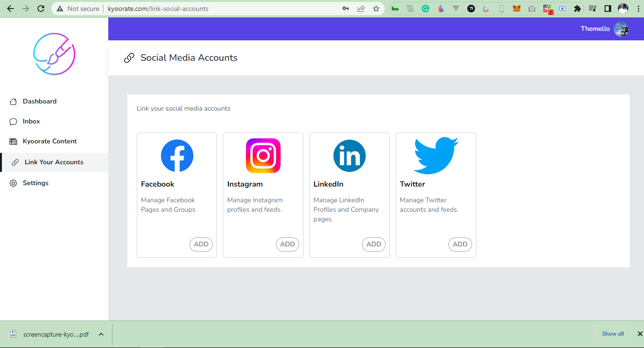Open the MetaMask fox extension

point(517,9)
